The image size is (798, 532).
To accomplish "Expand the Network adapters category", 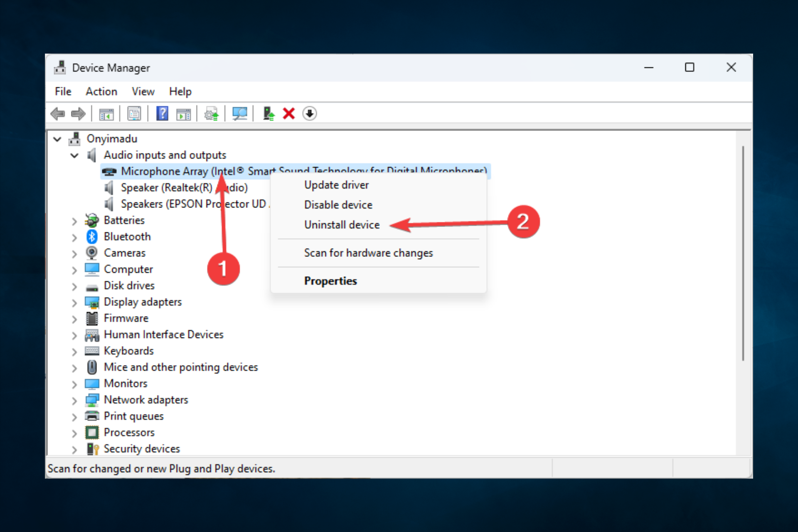I will coord(74,401).
